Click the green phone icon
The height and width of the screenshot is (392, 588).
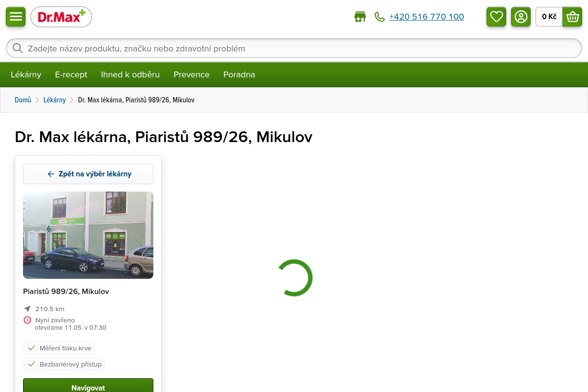click(380, 17)
